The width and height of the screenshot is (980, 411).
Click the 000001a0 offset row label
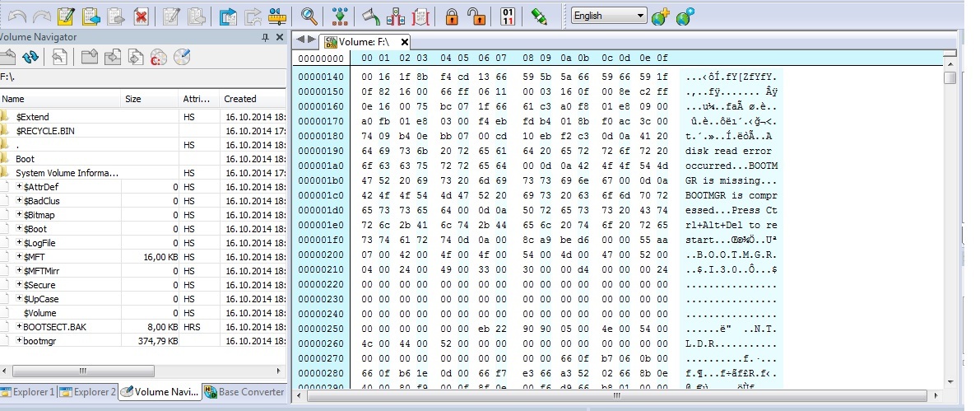pos(321,166)
